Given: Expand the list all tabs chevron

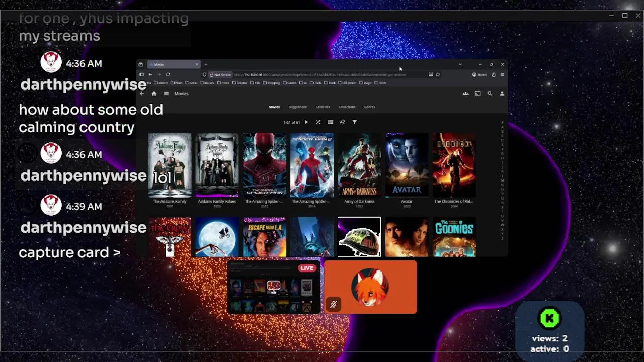Looking at the screenshot, I should [460, 64].
